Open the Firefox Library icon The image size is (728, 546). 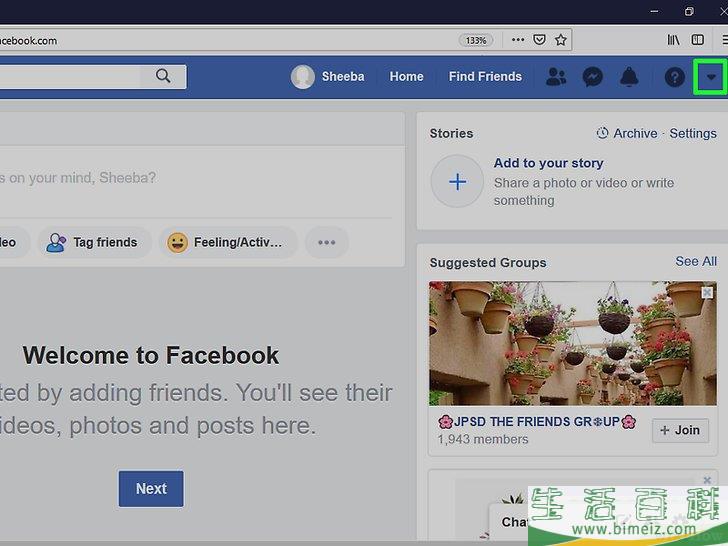pos(673,40)
